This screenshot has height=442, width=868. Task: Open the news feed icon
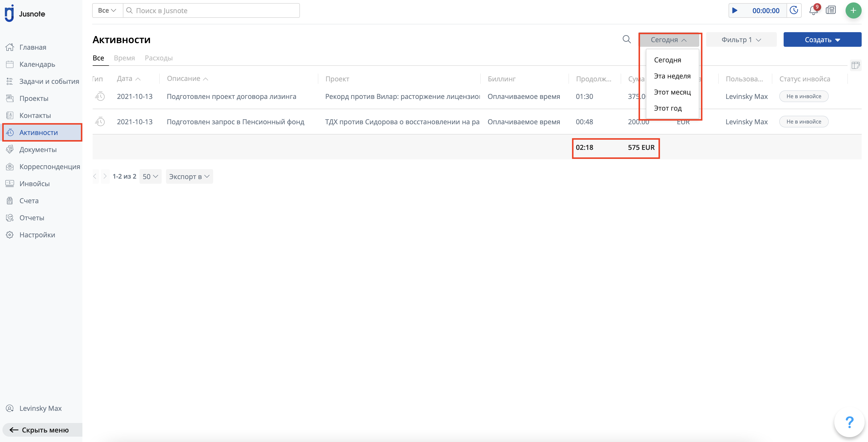tap(831, 10)
